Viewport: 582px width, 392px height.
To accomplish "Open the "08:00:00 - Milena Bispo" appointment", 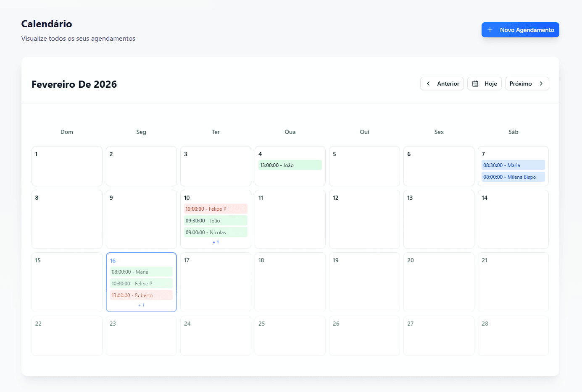I will pos(513,177).
